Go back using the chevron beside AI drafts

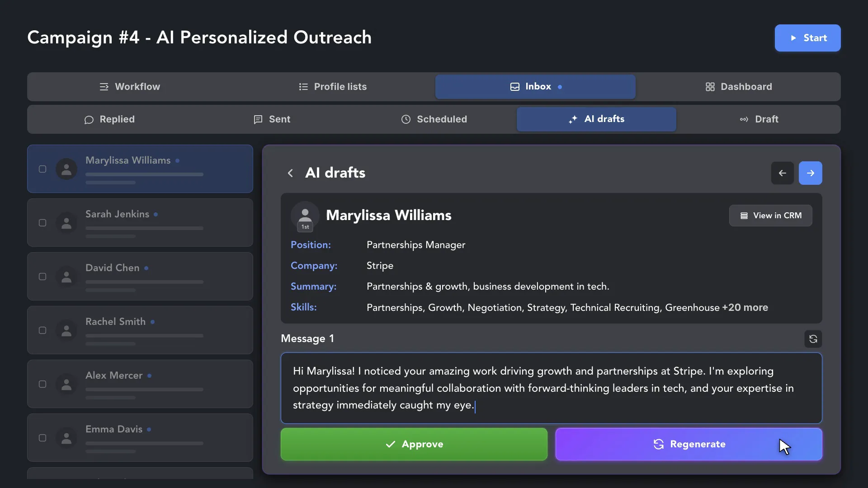pyautogui.click(x=290, y=173)
